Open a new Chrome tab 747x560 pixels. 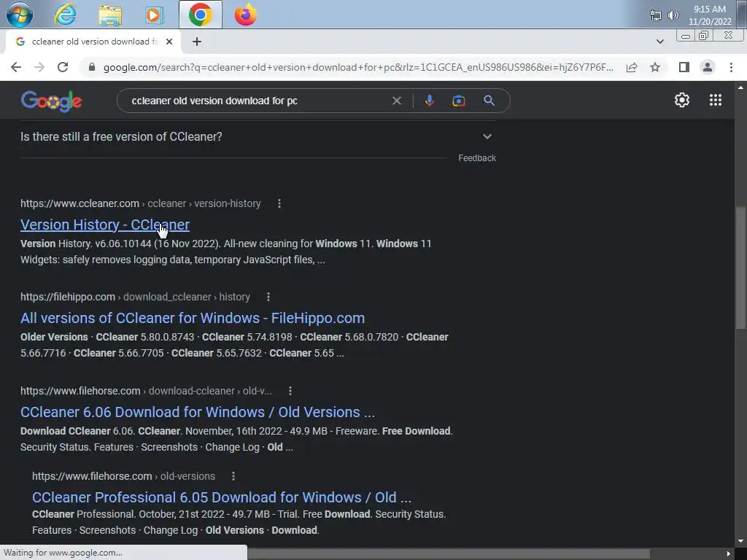pos(197,42)
